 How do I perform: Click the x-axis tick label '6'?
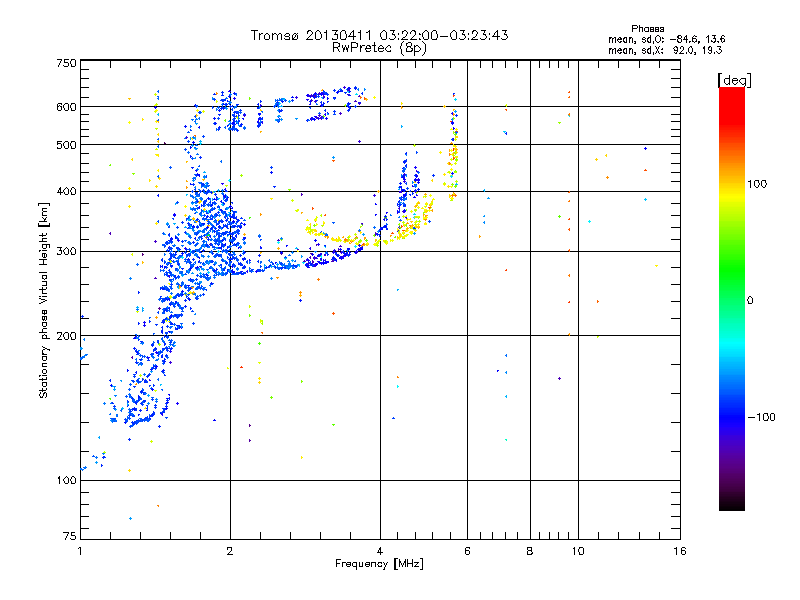point(467,551)
